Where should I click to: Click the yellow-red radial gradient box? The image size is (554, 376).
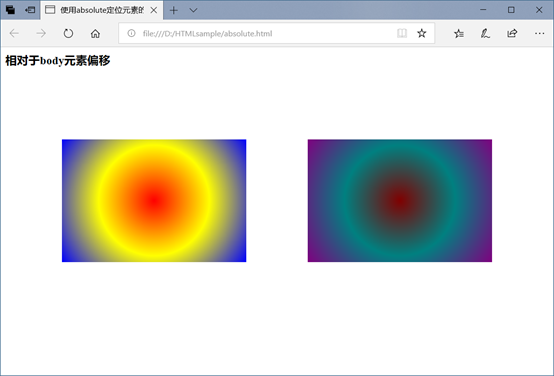(154, 201)
